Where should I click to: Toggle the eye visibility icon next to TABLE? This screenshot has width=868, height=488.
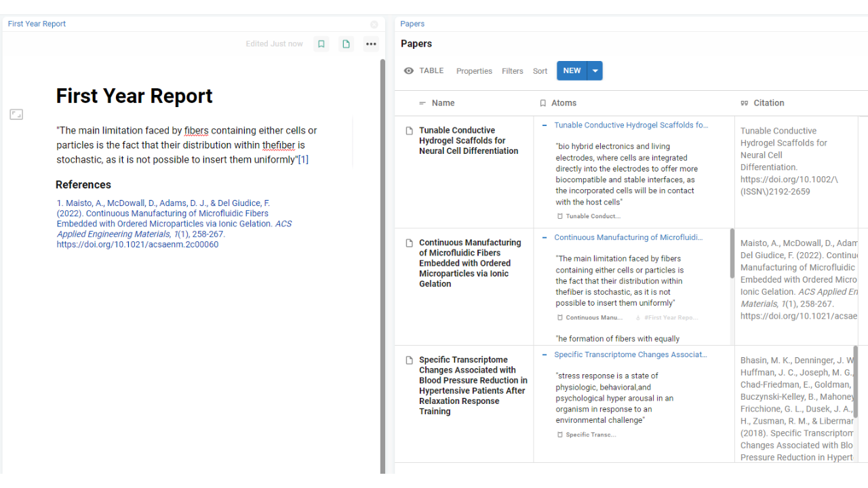[x=408, y=70]
